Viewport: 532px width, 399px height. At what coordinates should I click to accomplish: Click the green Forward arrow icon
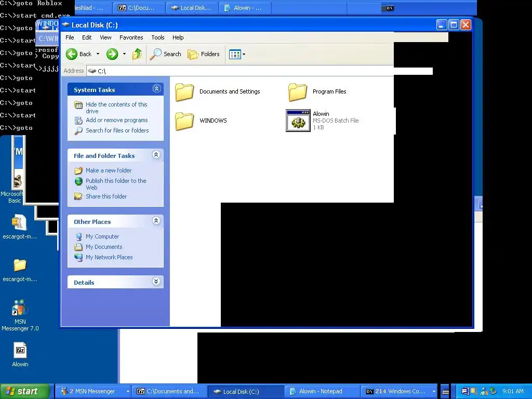click(112, 54)
